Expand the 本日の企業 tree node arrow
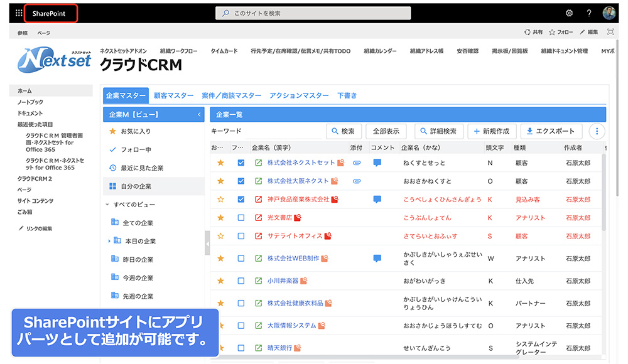 [x=109, y=241]
